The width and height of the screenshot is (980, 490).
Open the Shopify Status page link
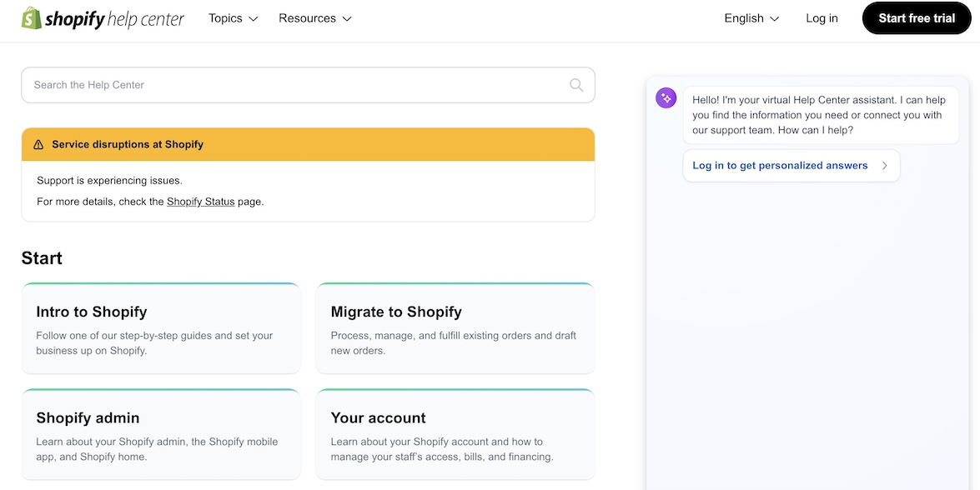(201, 202)
